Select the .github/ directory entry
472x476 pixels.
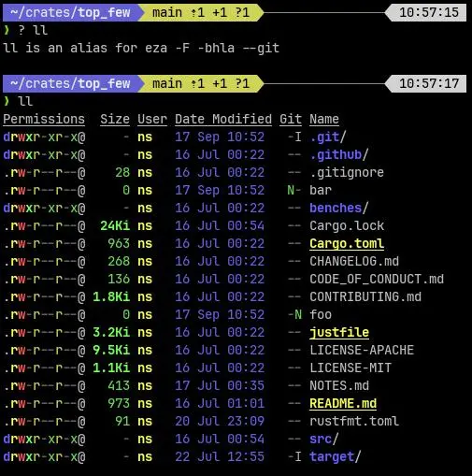click(x=339, y=155)
